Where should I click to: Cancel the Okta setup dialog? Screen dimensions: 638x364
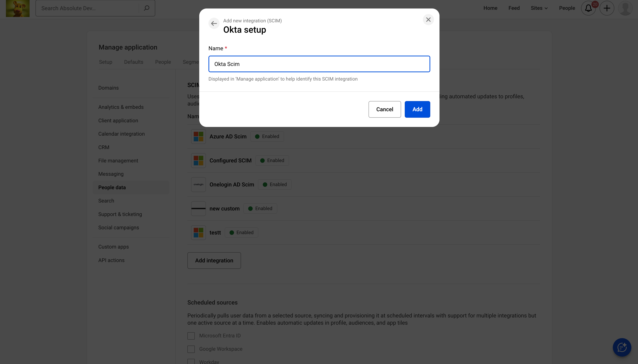click(384, 109)
